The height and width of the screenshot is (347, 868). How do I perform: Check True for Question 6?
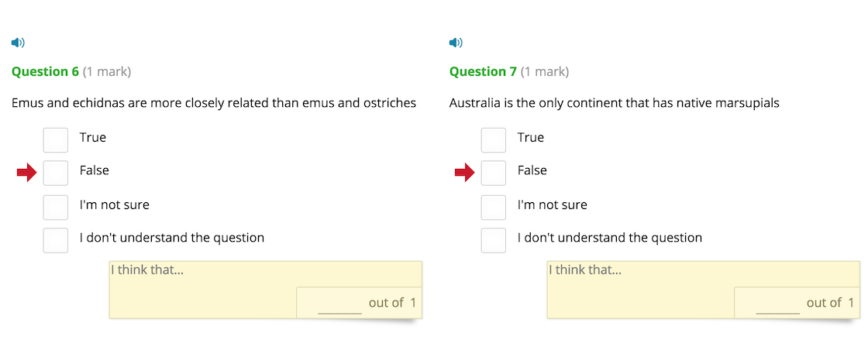pos(55,140)
